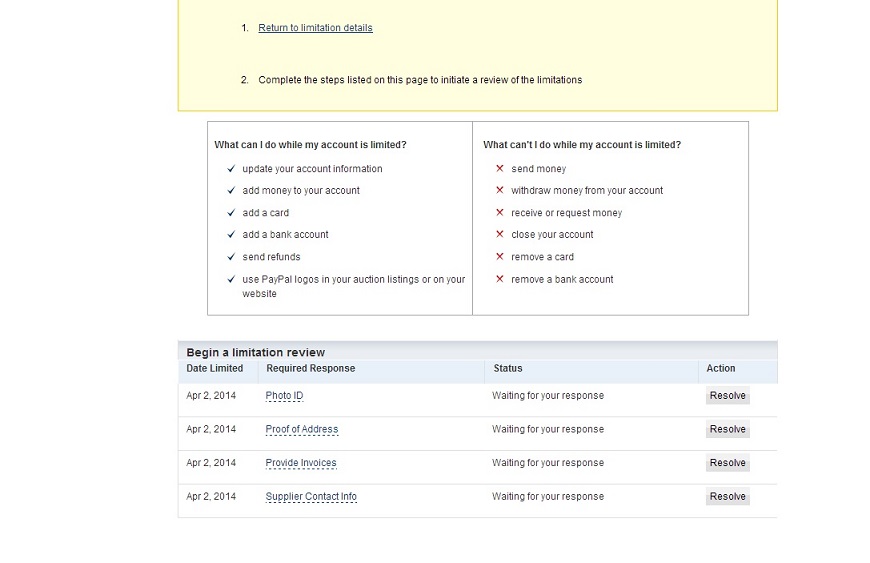Click red X next to close your account
The width and height of the screenshot is (870, 563).
click(x=500, y=235)
